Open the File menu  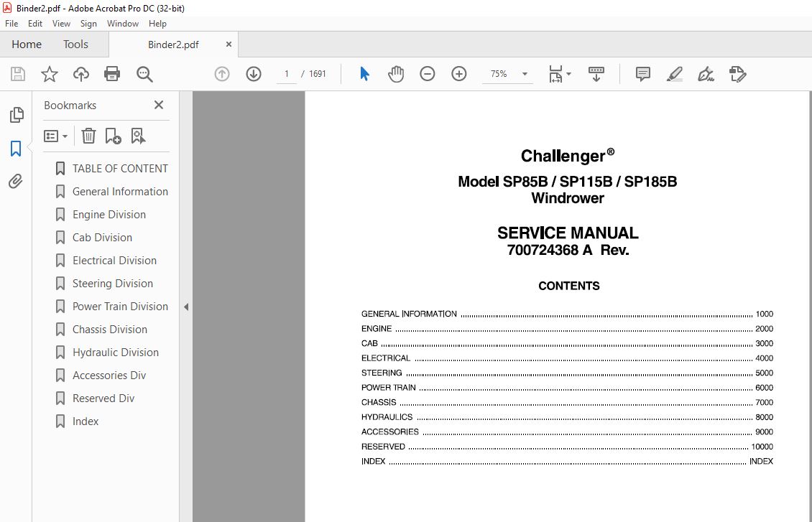[11, 23]
